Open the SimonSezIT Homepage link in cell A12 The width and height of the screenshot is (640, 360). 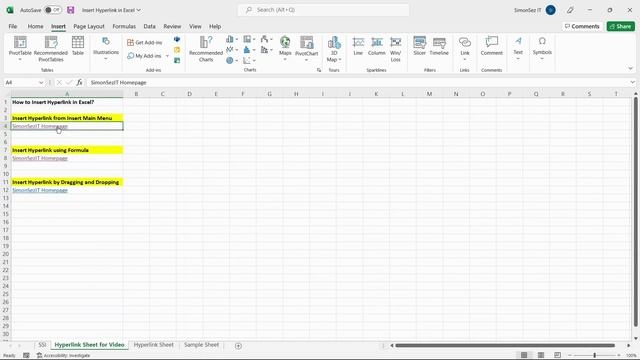pyautogui.click(x=40, y=190)
